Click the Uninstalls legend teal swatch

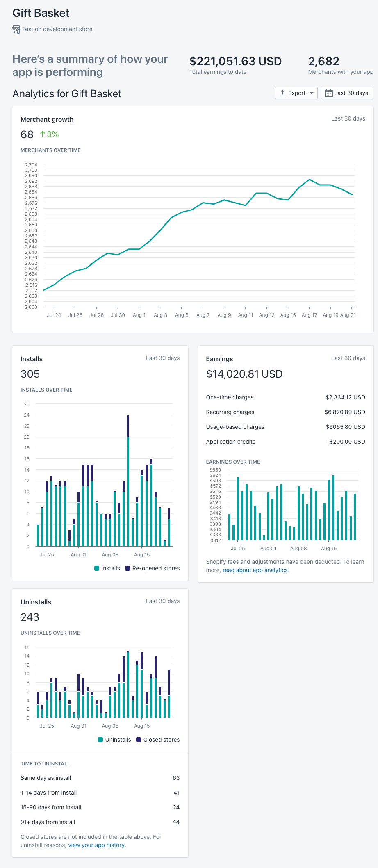pos(100,740)
